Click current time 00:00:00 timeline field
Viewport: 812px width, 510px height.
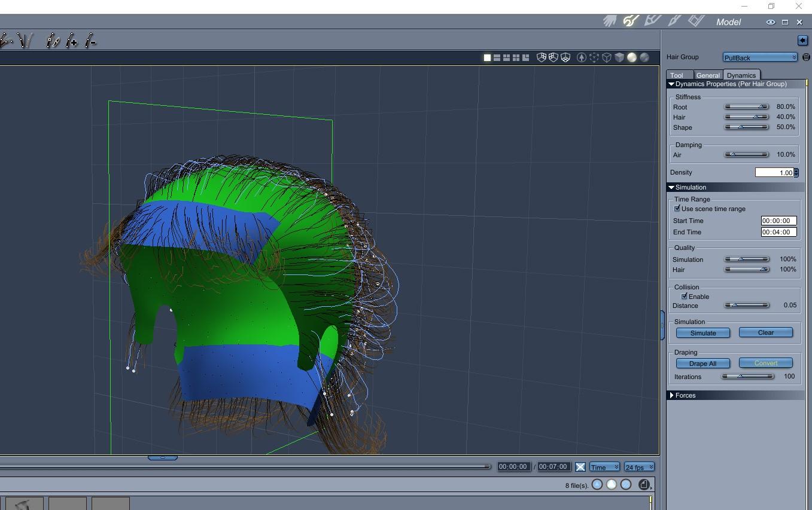pyautogui.click(x=513, y=467)
